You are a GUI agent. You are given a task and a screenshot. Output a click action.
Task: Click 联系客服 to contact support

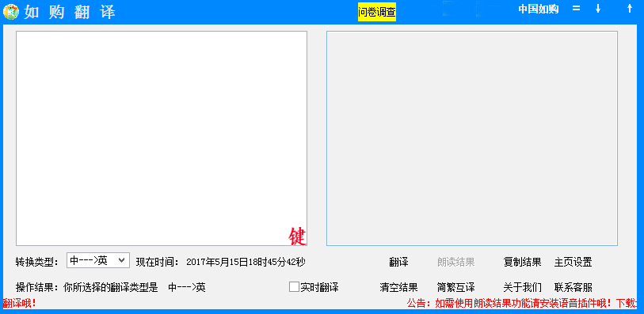tap(573, 287)
